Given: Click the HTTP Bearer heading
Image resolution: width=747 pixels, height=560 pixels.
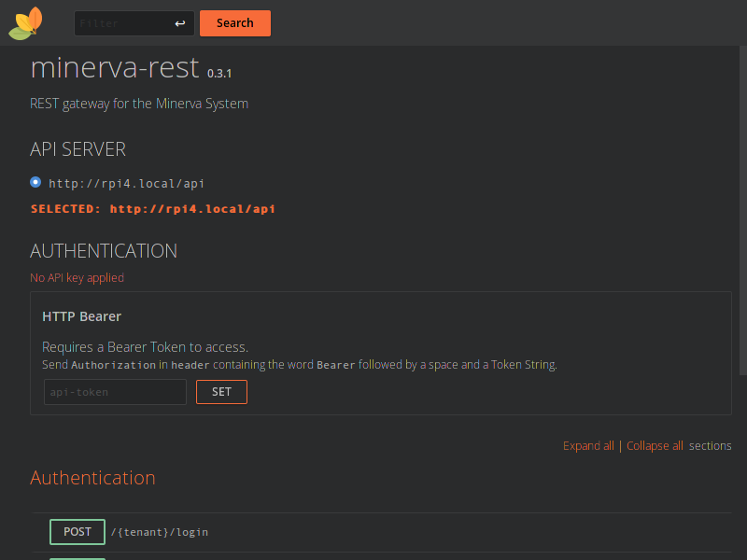Looking at the screenshot, I should 82,316.
